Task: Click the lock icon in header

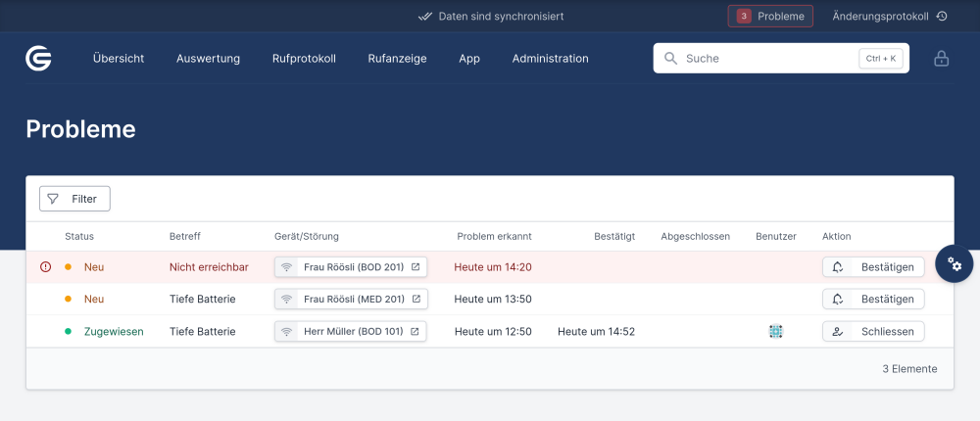Action: pyautogui.click(x=941, y=59)
